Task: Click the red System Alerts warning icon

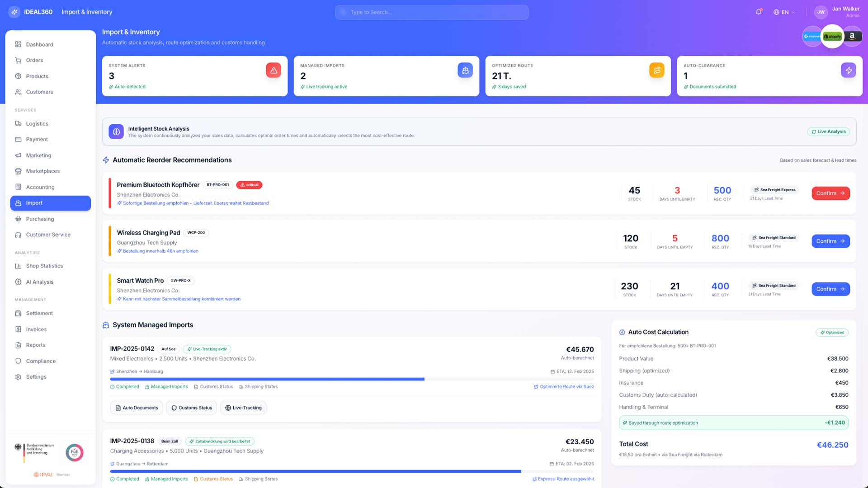Action: click(274, 70)
